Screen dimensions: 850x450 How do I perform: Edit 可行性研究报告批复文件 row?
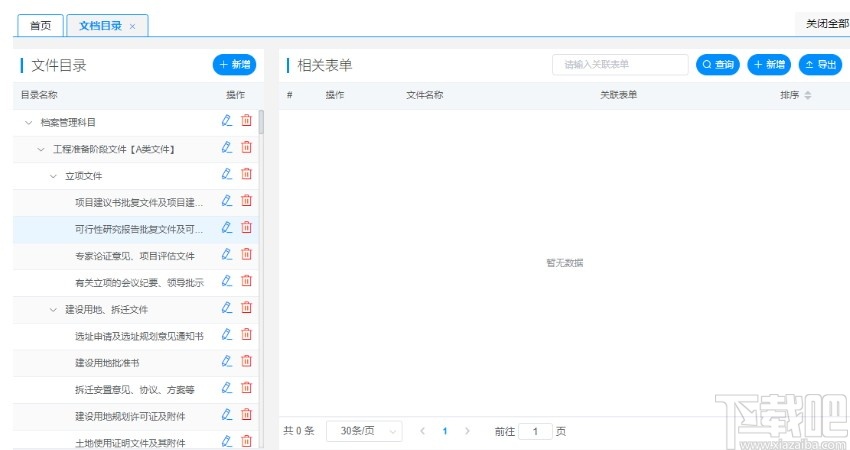click(227, 227)
